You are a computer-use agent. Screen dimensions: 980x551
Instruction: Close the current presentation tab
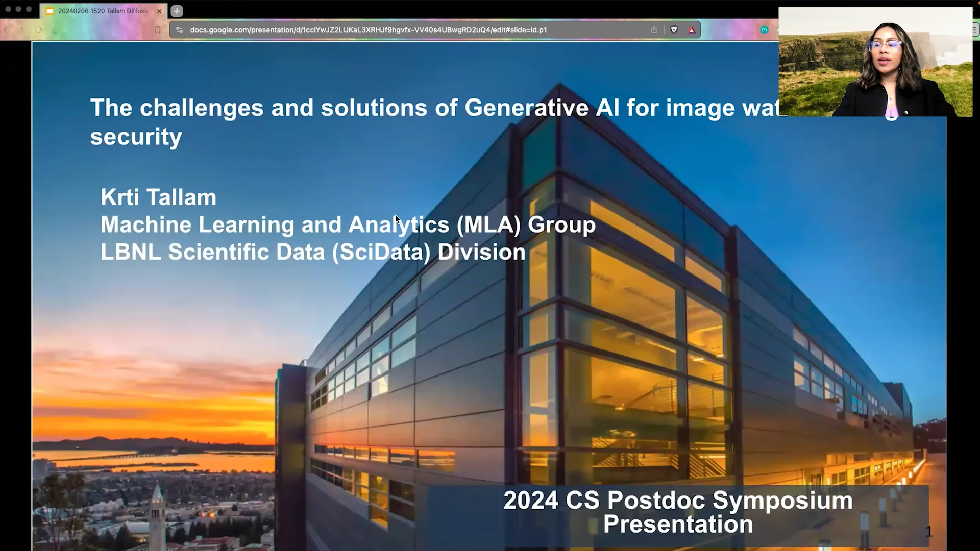159,11
